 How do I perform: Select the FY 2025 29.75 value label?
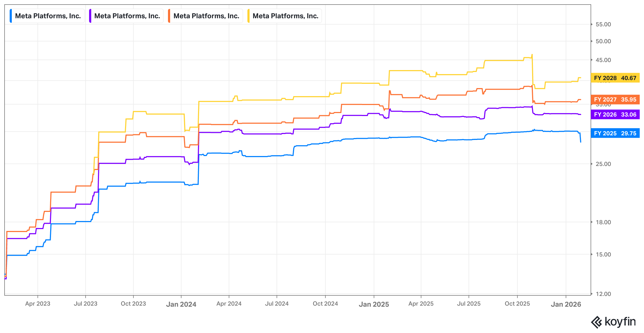[x=615, y=133]
